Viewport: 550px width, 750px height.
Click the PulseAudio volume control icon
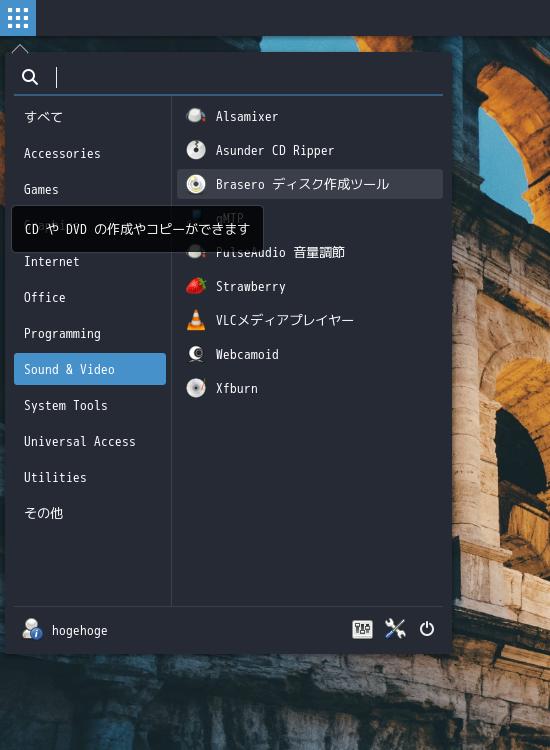click(x=196, y=252)
